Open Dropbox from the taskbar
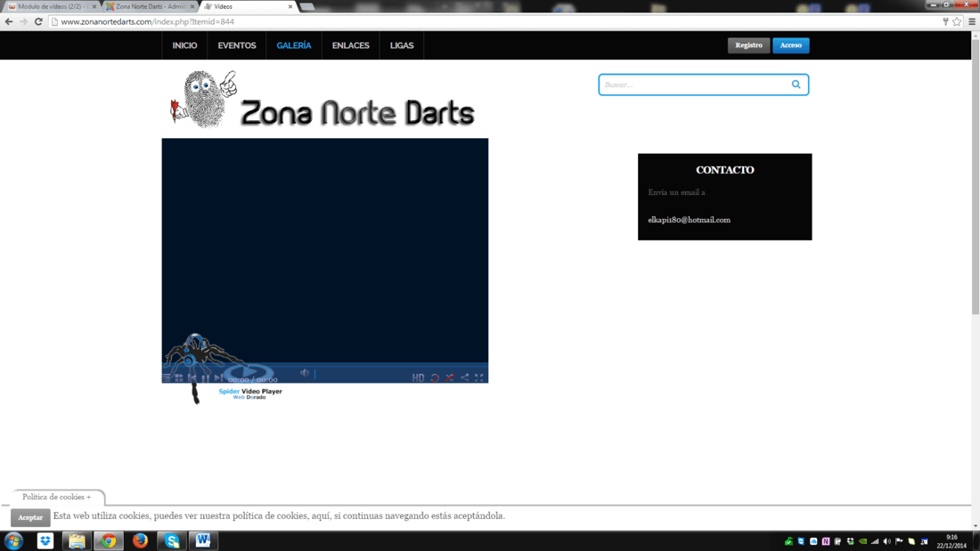Screen dimensions: 980x551 point(45,540)
